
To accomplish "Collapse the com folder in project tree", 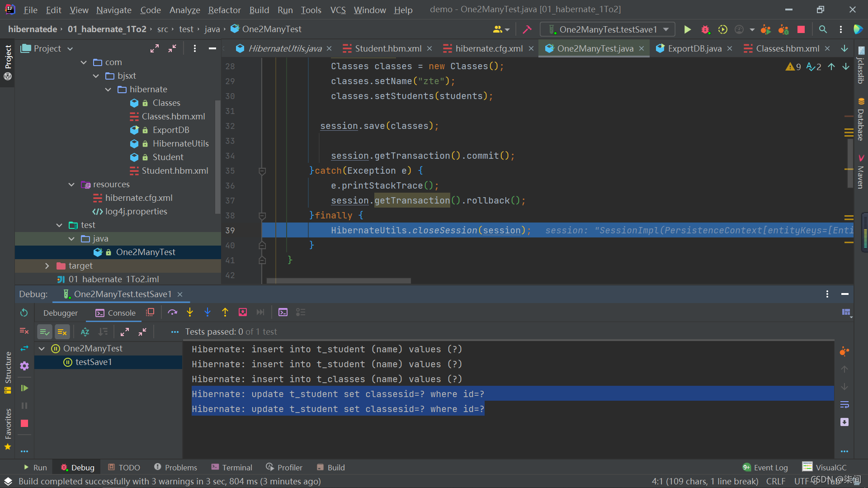I will (x=84, y=62).
